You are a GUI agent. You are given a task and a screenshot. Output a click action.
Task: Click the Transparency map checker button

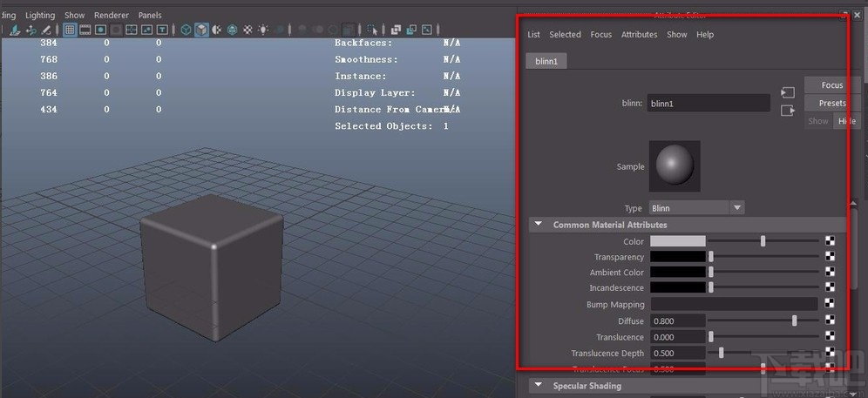point(830,256)
